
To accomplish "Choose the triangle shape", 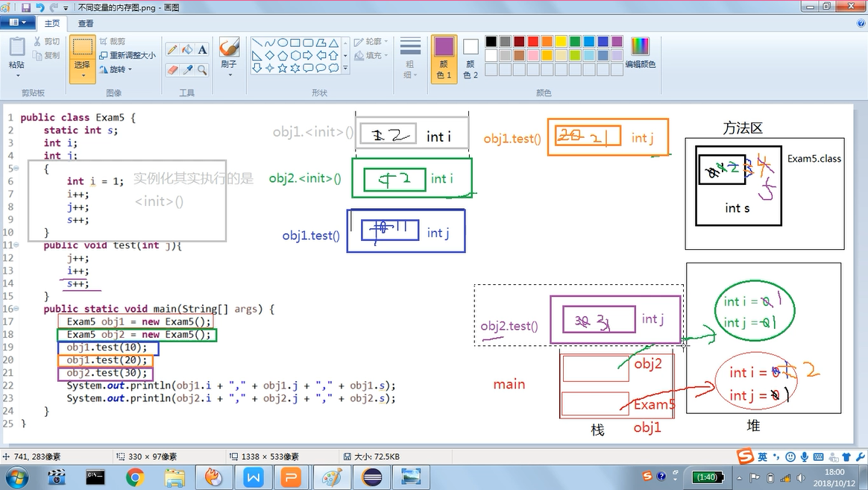I will (x=333, y=43).
